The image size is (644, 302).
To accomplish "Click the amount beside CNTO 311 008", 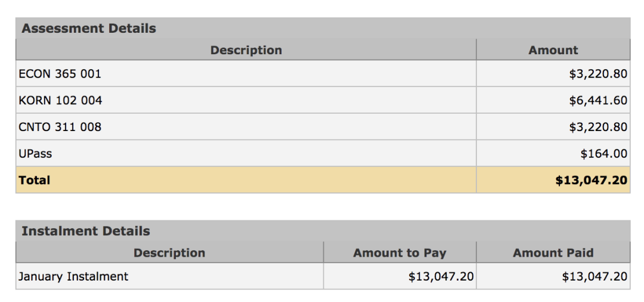I will [597, 127].
